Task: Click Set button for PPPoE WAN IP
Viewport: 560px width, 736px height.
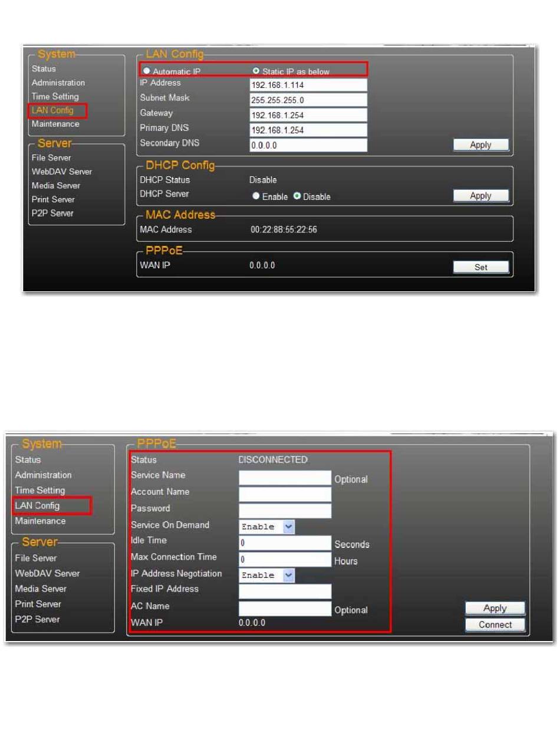Action: [x=481, y=267]
